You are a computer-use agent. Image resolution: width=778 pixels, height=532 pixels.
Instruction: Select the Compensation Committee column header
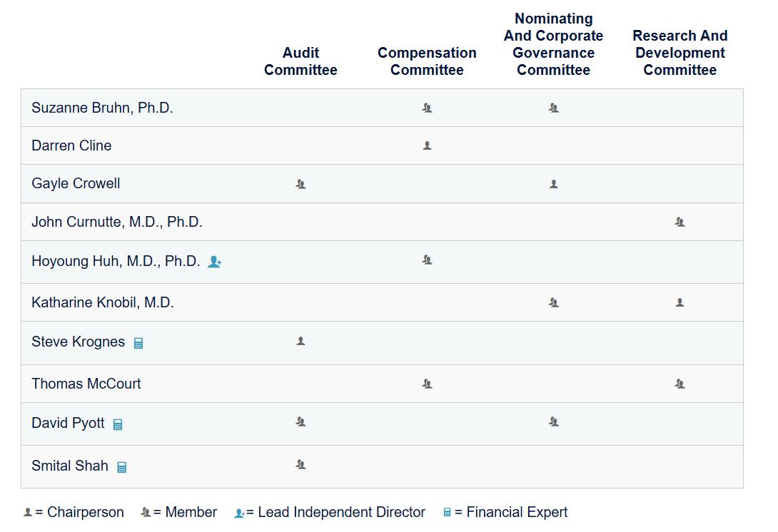427,61
